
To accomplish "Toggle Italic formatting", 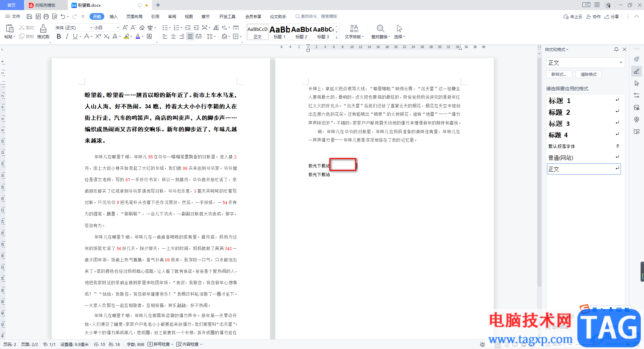I will 67,36.
